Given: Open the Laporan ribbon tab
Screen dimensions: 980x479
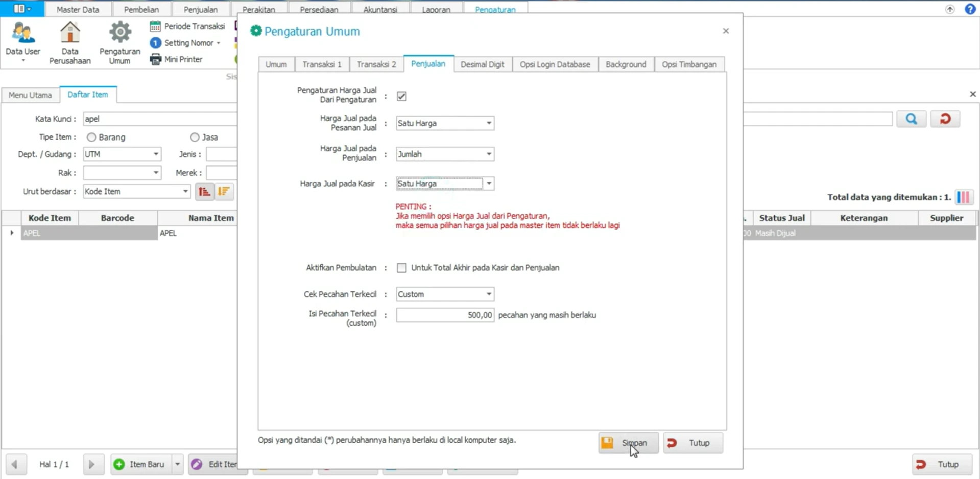Looking at the screenshot, I should (x=436, y=9).
